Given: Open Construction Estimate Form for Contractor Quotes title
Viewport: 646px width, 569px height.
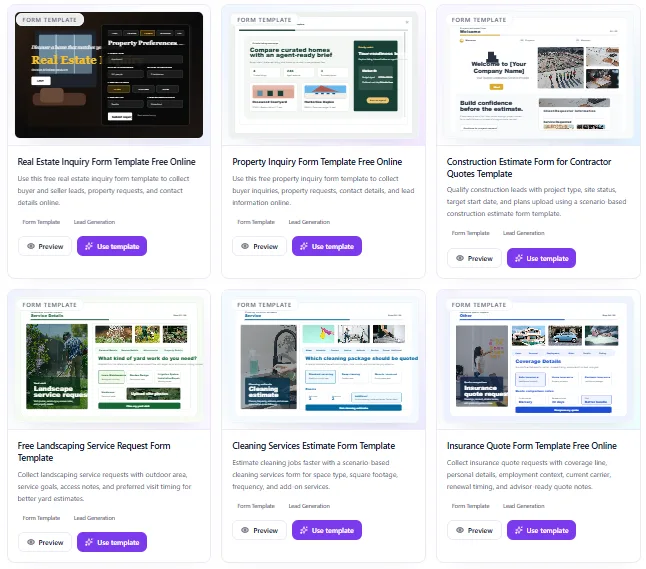Looking at the screenshot, I should pyautogui.click(x=529, y=168).
